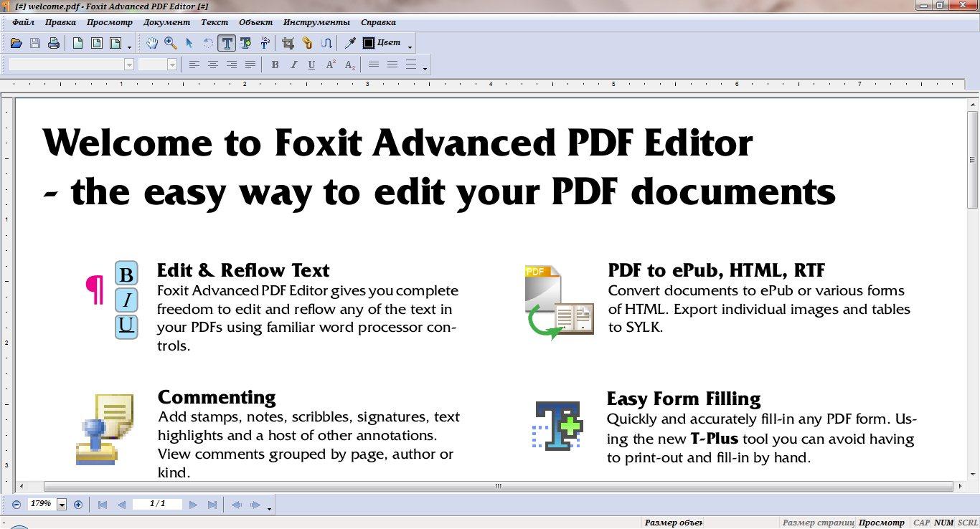Set wide line spacing icon
This screenshot has height=529, width=980.
coord(411,65)
